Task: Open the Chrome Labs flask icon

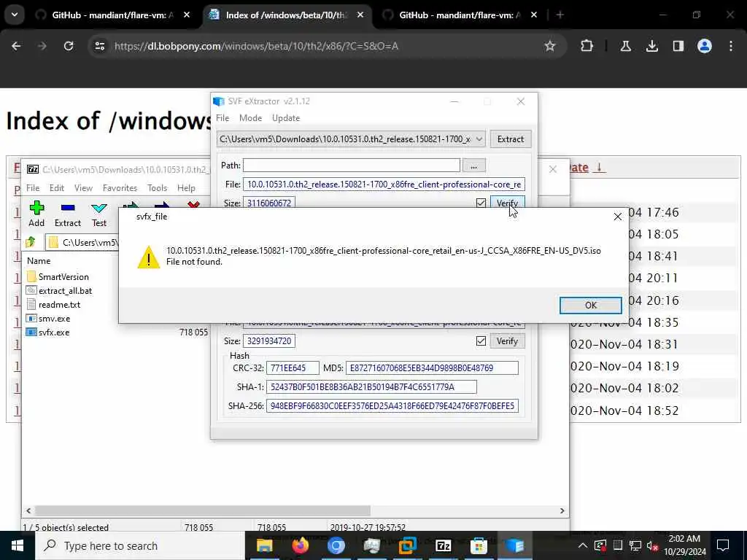Action: click(625, 46)
